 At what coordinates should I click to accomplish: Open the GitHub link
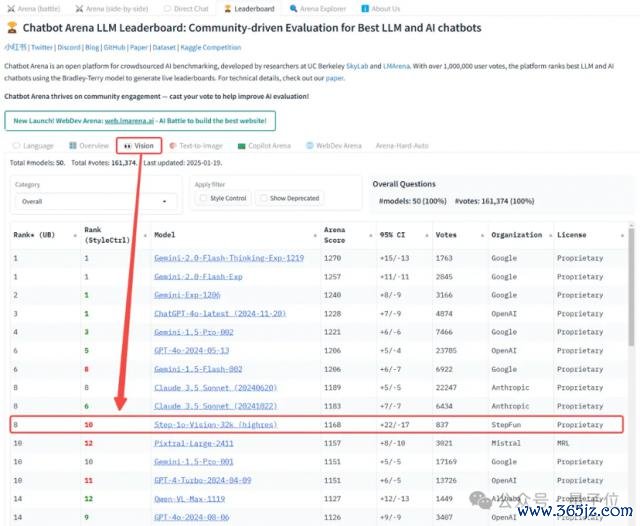click(114, 47)
